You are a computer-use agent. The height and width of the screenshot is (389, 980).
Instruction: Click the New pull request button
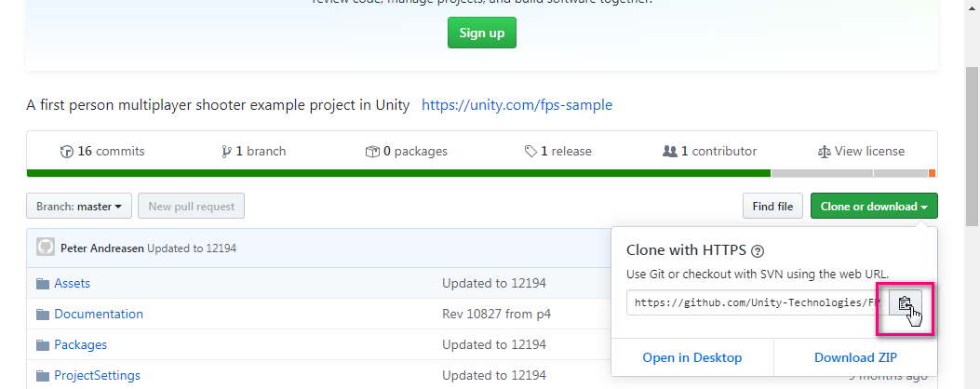pos(191,207)
